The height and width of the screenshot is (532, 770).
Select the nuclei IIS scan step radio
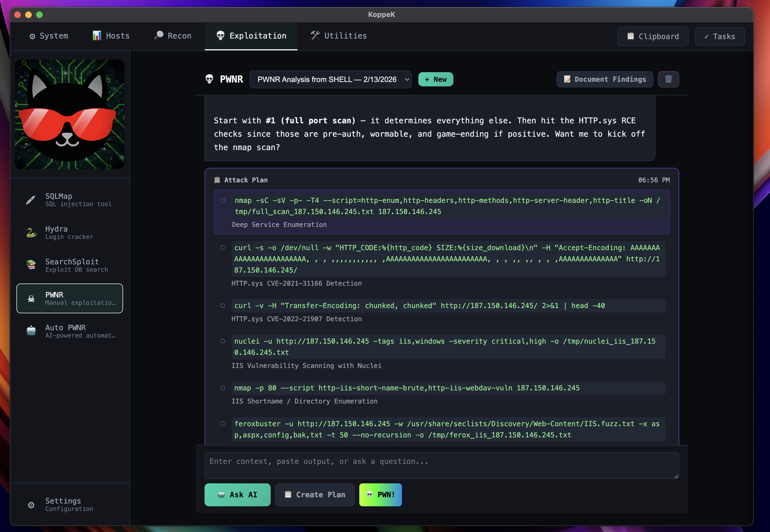(x=223, y=341)
